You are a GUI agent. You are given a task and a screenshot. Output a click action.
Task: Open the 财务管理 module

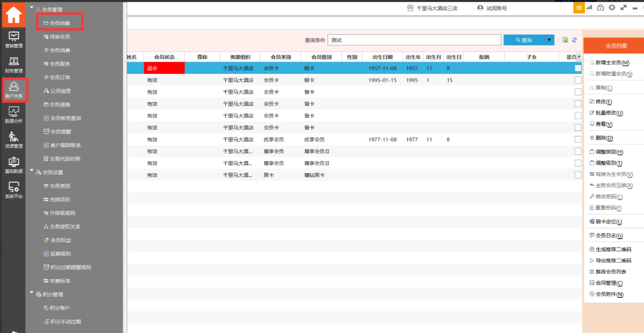click(14, 65)
